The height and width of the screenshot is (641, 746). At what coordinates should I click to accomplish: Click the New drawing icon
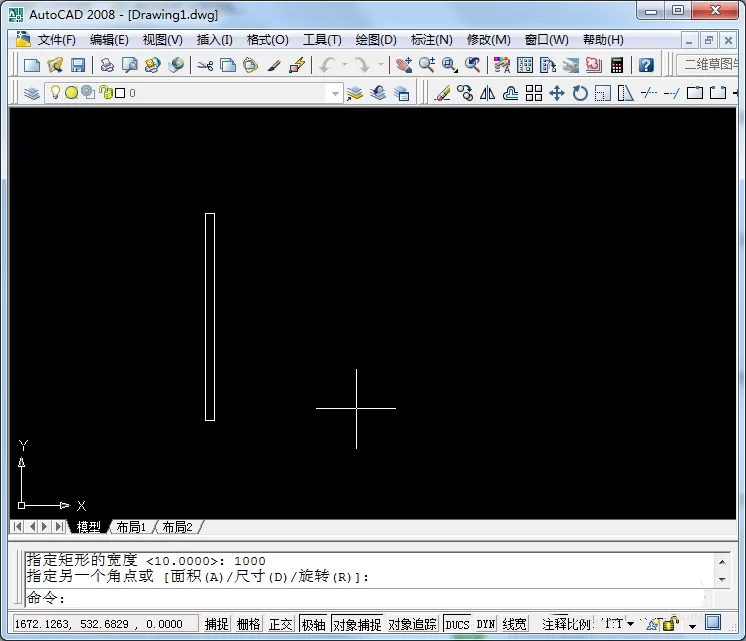[x=31, y=65]
